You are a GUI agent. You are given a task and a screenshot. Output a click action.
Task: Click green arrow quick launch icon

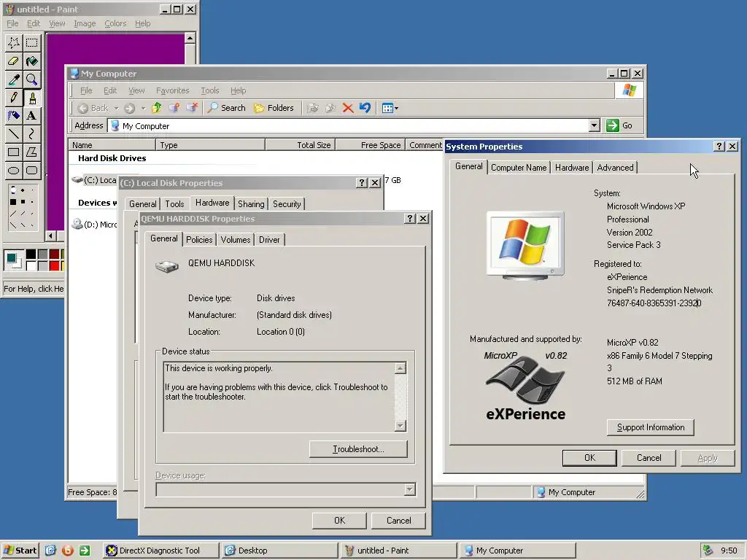pos(85,551)
